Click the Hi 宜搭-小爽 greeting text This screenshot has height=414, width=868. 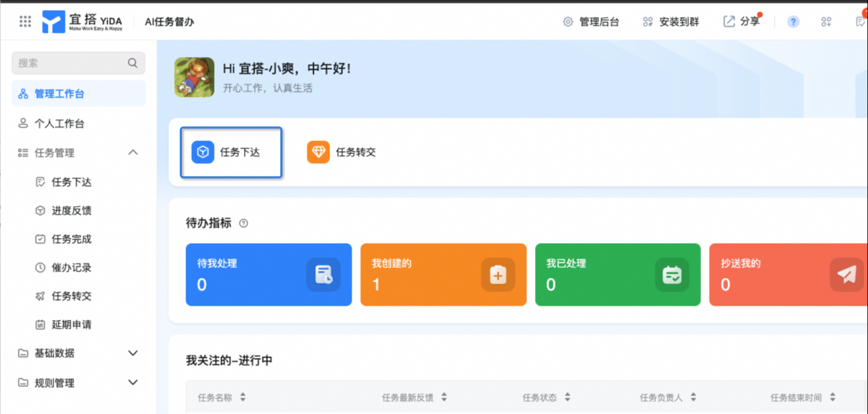287,69
